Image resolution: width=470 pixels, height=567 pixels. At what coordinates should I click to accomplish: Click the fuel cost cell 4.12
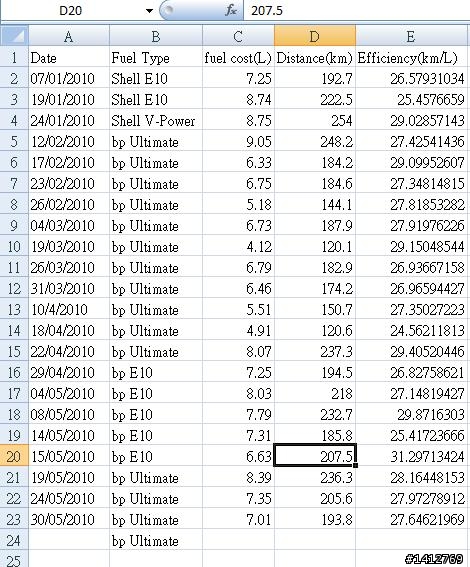238,246
